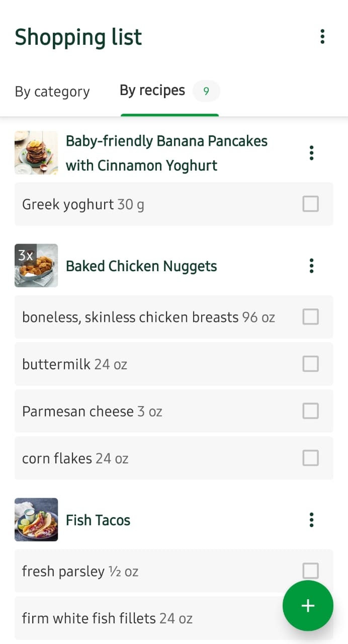Image resolution: width=348 pixels, height=644 pixels.
Task: Open the Banana Pancakes recipe thumbnail
Action: (36, 153)
